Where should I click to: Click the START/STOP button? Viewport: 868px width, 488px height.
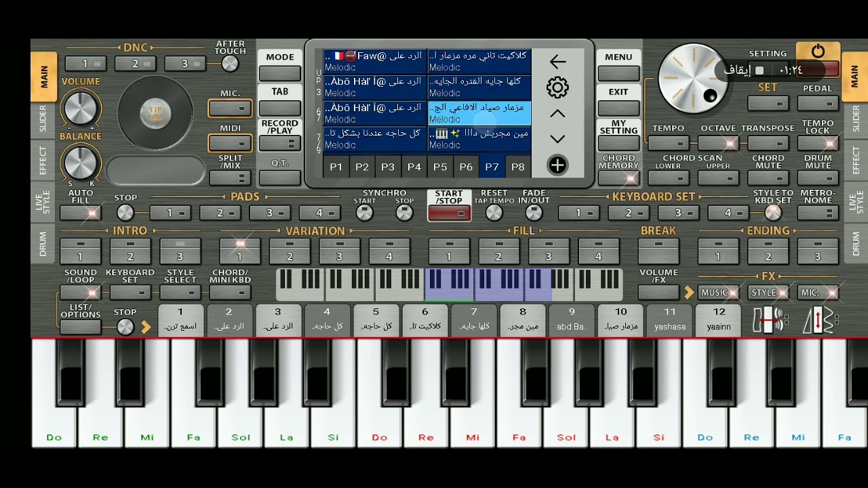tap(449, 213)
